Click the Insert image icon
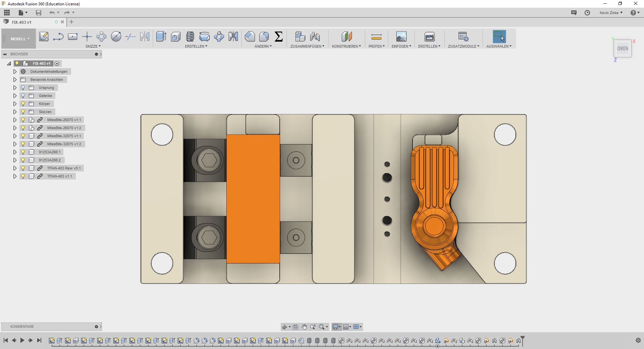 pyautogui.click(x=401, y=37)
